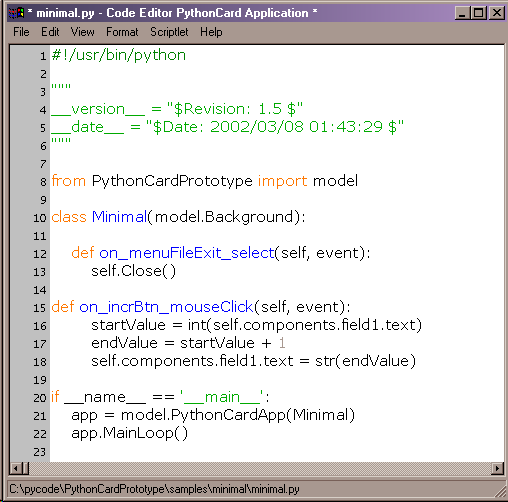Image resolution: width=508 pixels, height=502 pixels.
Task: Click 'model.PythonCardApp(Minimal)' on line 21
Action: (238, 415)
